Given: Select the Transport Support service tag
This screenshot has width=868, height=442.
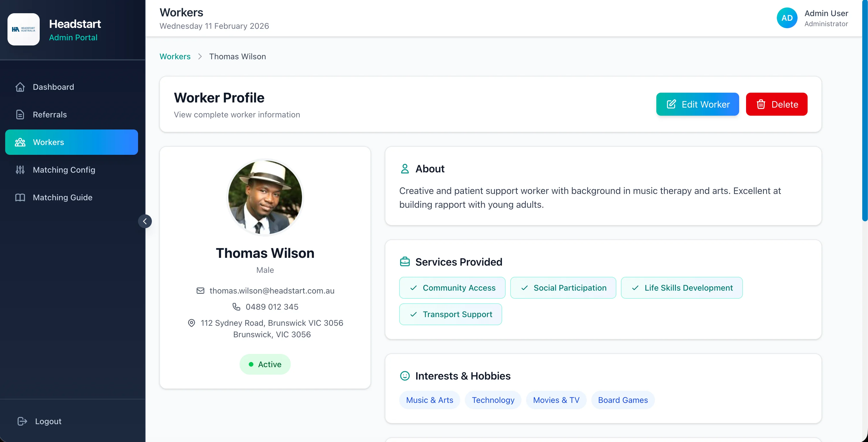Looking at the screenshot, I should tap(450, 314).
